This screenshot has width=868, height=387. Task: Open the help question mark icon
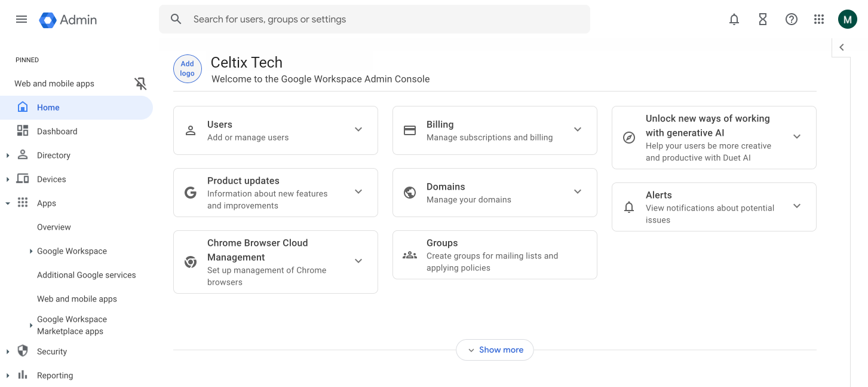[792, 19]
